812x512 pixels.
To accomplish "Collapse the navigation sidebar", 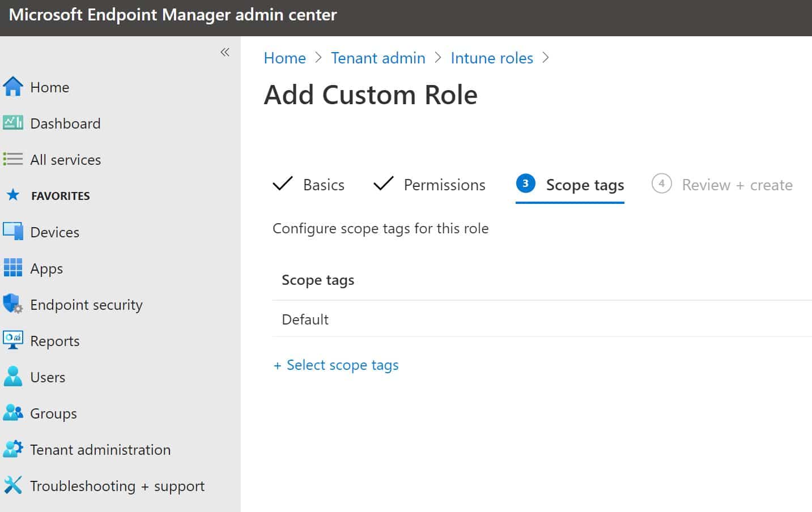I will [224, 51].
